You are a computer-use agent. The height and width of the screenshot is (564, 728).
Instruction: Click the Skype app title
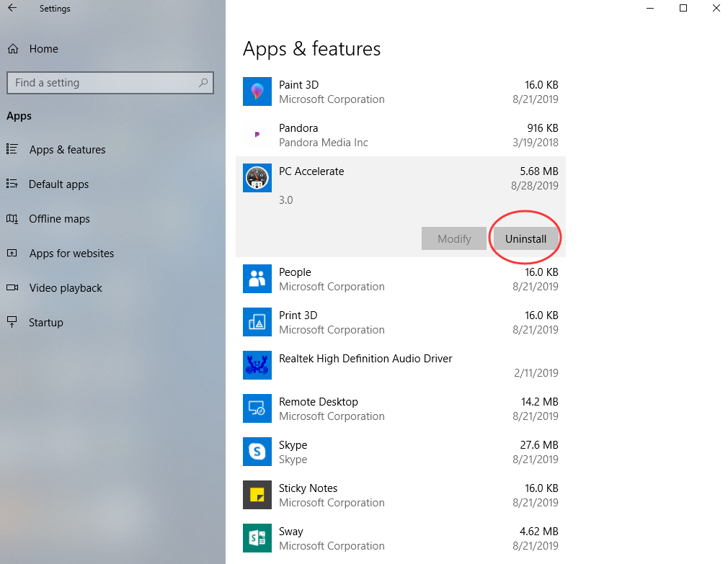pos(293,445)
